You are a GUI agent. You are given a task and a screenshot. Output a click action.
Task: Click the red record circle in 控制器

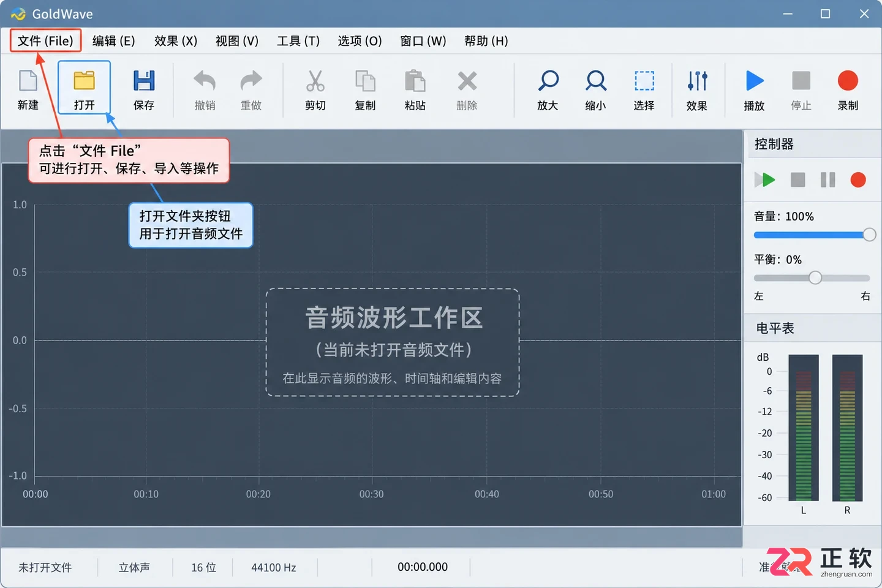tap(858, 179)
